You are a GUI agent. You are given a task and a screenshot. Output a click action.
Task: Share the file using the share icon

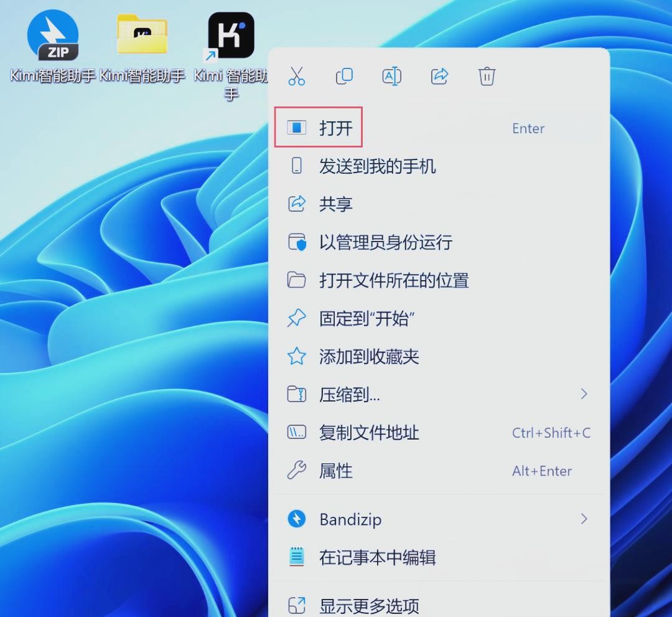[x=439, y=75]
